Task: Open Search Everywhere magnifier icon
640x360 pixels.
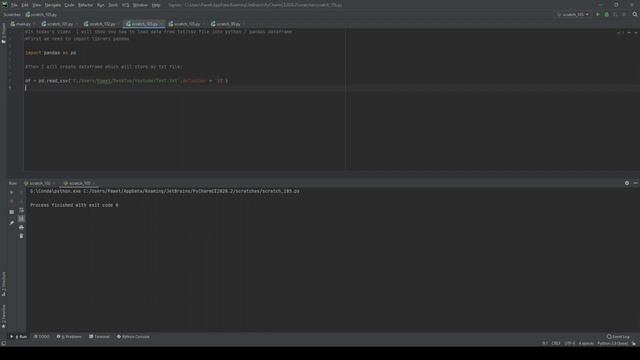Action: click(635, 14)
